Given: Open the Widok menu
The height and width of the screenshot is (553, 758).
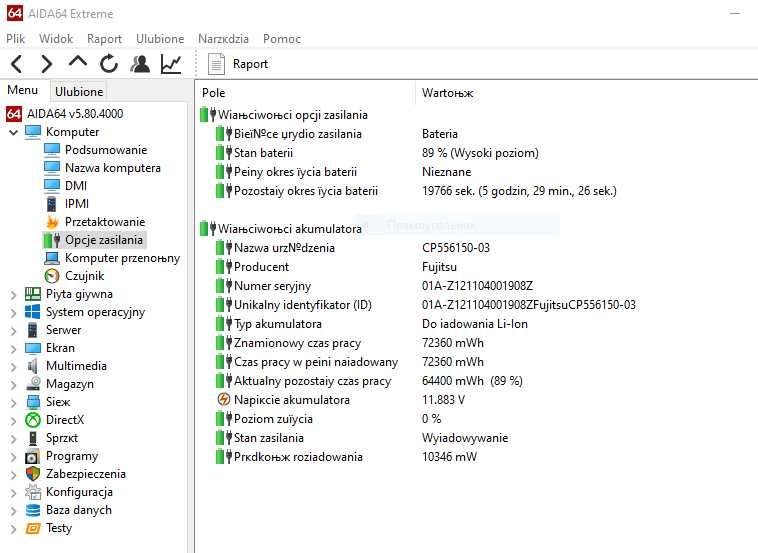Looking at the screenshot, I should pyautogui.click(x=56, y=39).
